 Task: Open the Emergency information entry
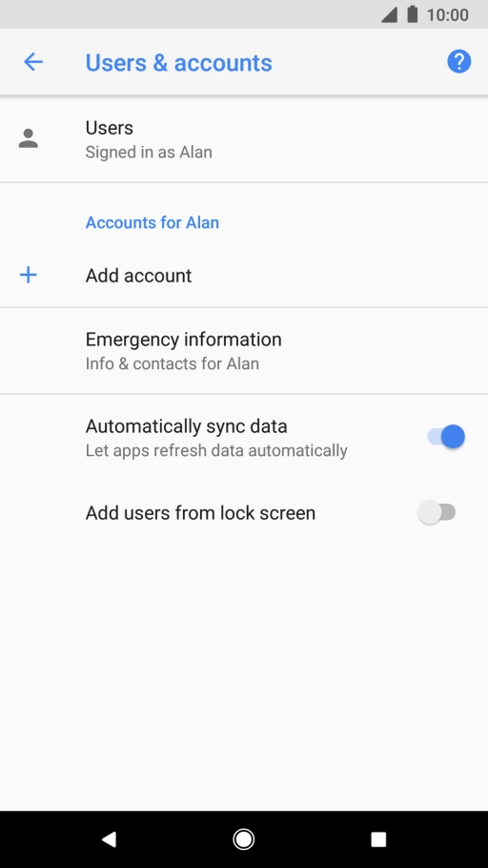tap(244, 351)
